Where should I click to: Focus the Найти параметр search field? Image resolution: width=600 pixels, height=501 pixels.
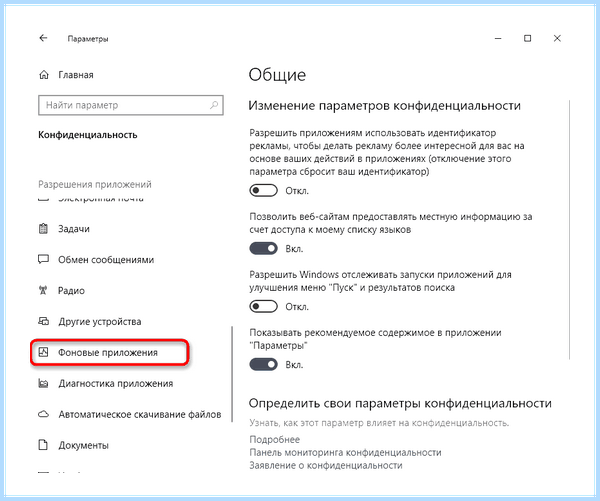click(131, 105)
